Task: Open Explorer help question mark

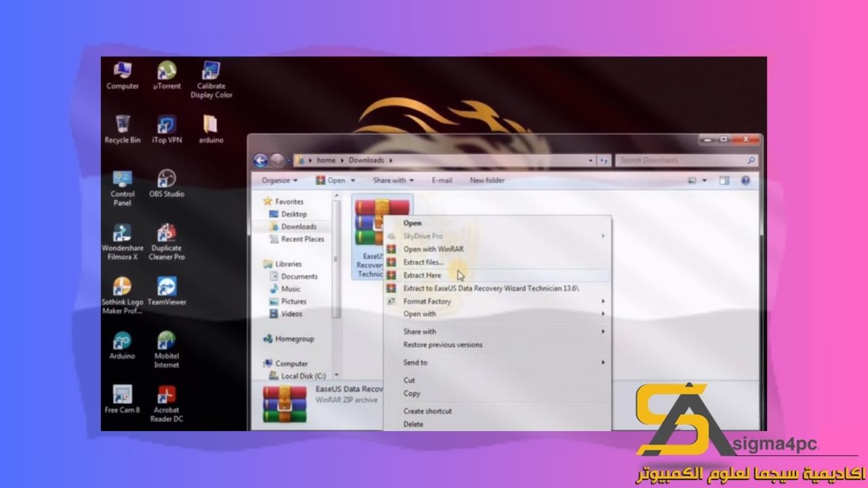Action: [x=745, y=181]
